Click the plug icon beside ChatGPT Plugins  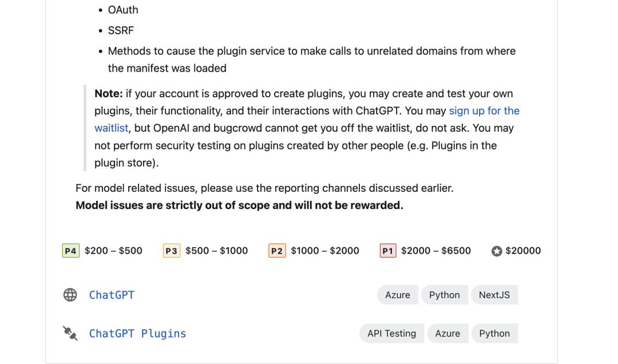(x=70, y=333)
